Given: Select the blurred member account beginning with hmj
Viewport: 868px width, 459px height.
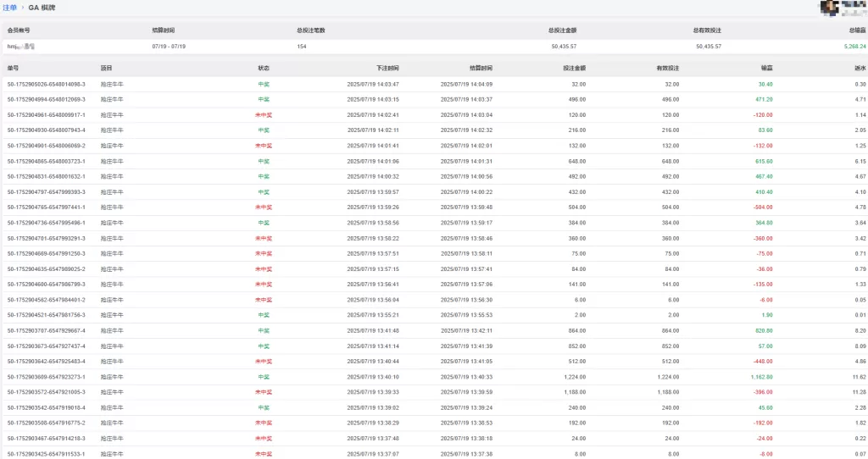Looking at the screenshot, I should coord(21,47).
